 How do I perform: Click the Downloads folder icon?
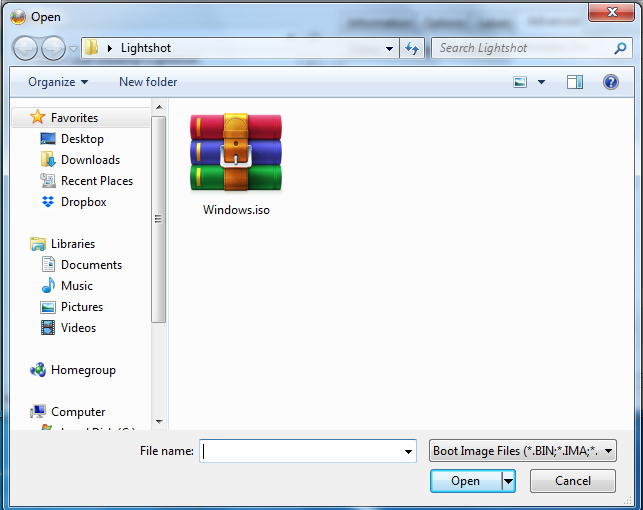click(48, 159)
